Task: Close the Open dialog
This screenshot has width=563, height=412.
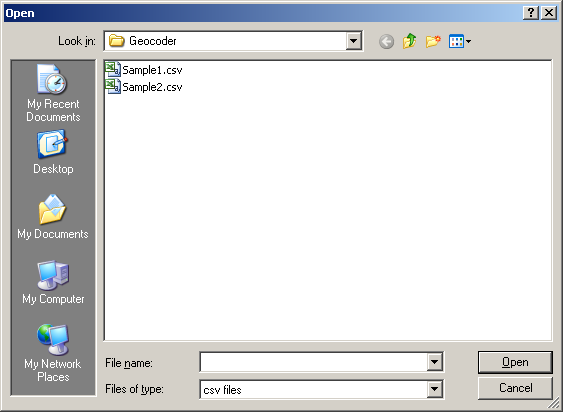Action: coord(549,13)
